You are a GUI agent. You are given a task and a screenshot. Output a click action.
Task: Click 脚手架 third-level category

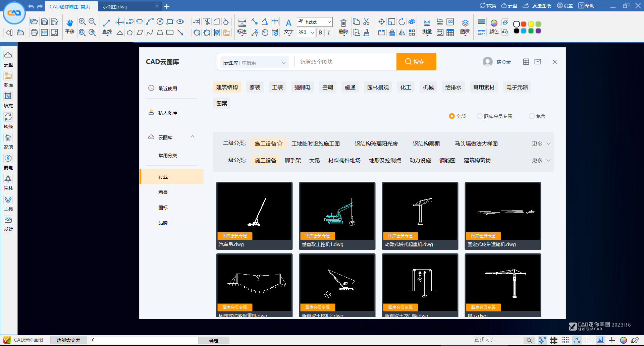[293, 160]
